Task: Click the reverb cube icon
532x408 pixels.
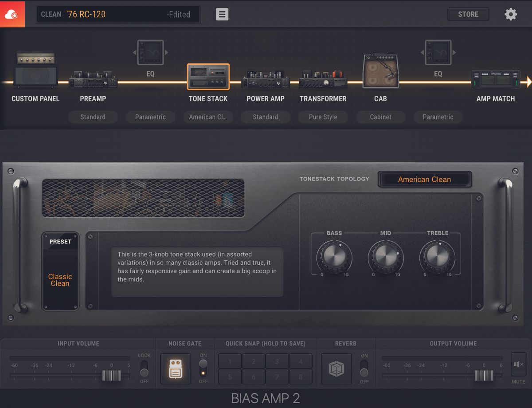Action: [x=336, y=369]
